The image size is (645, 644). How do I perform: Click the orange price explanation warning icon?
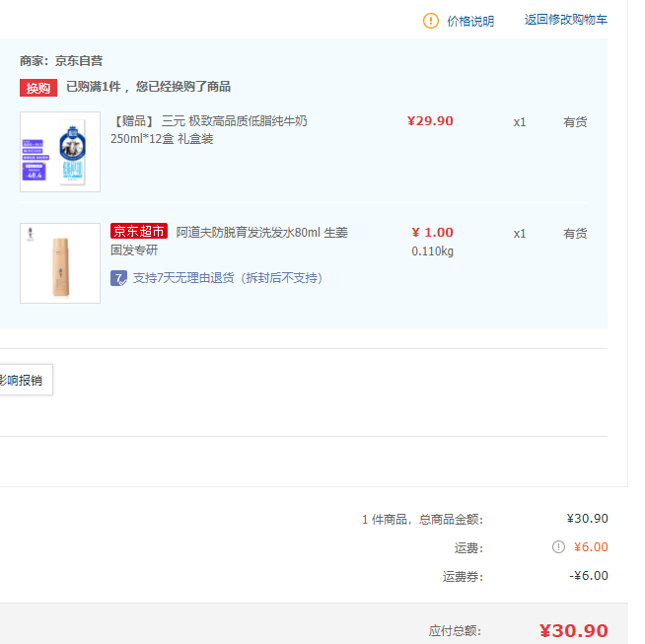click(431, 21)
